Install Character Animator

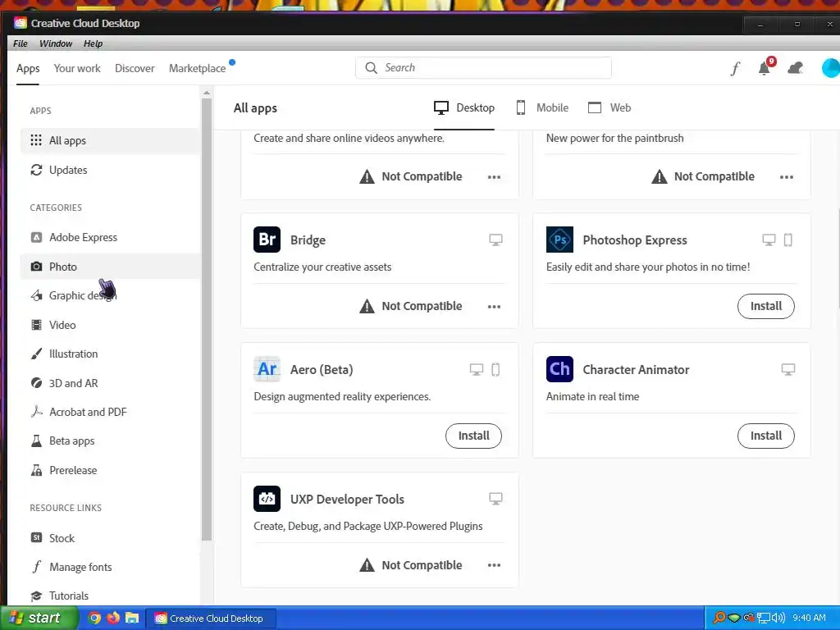[x=765, y=436]
